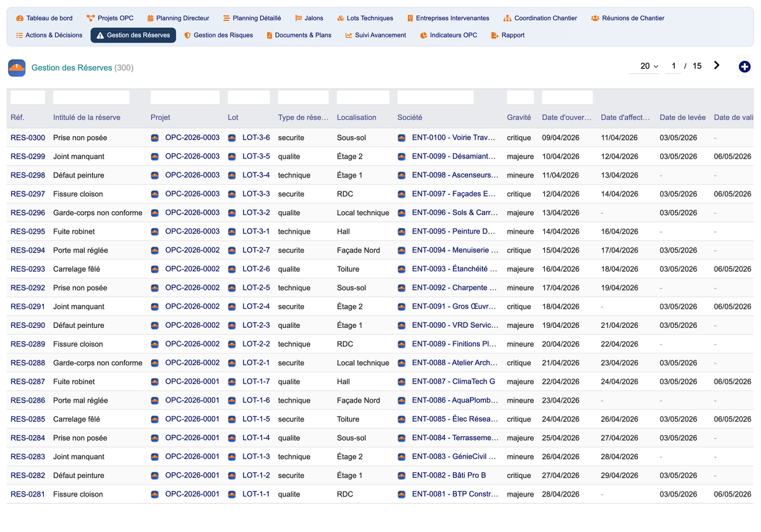Open company ENT-0082 - Bâti Pro B link
The height and width of the screenshot is (532, 761).
click(x=449, y=476)
